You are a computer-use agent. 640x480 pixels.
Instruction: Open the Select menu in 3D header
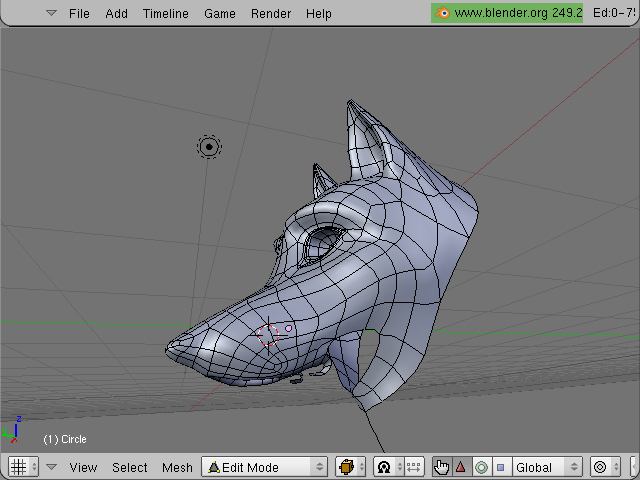(x=130, y=467)
